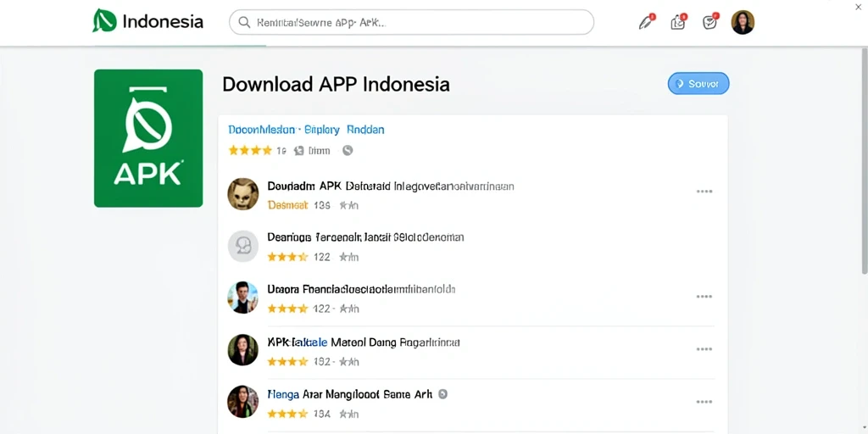This screenshot has width=868, height=434.
Task: Click the blue Souvor button
Action: point(698,84)
